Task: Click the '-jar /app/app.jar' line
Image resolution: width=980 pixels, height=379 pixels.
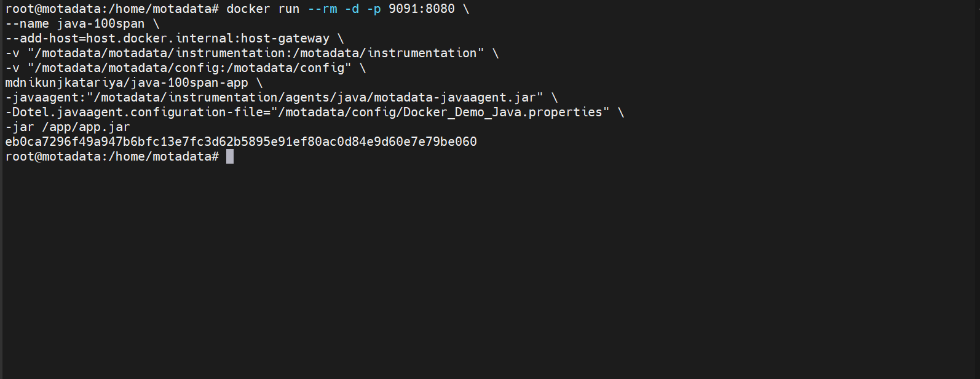Action: [x=68, y=127]
